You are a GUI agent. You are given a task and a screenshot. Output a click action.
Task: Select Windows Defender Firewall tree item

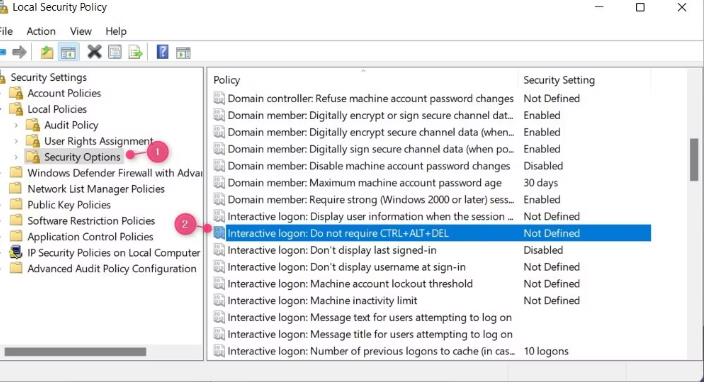(115, 173)
